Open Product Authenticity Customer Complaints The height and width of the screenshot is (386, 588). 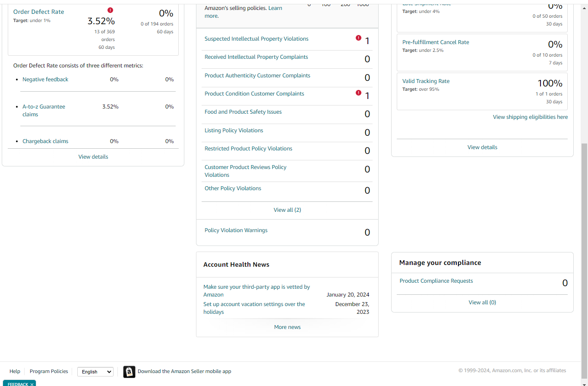coord(257,76)
